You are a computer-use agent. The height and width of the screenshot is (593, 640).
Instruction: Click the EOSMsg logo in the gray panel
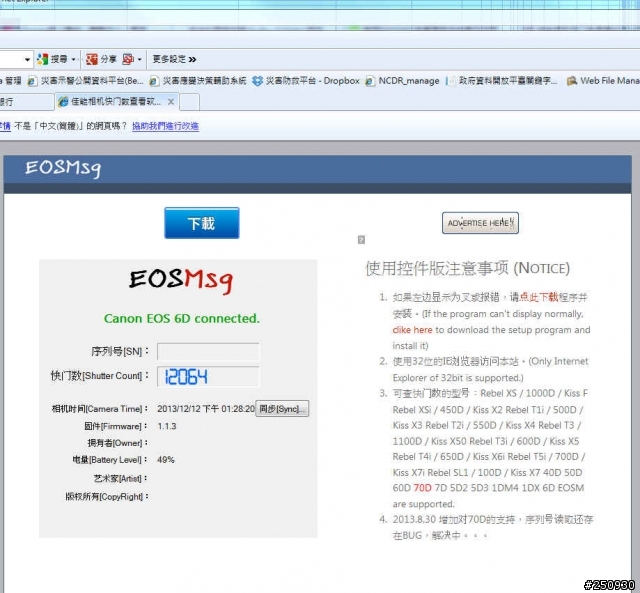click(181, 280)
